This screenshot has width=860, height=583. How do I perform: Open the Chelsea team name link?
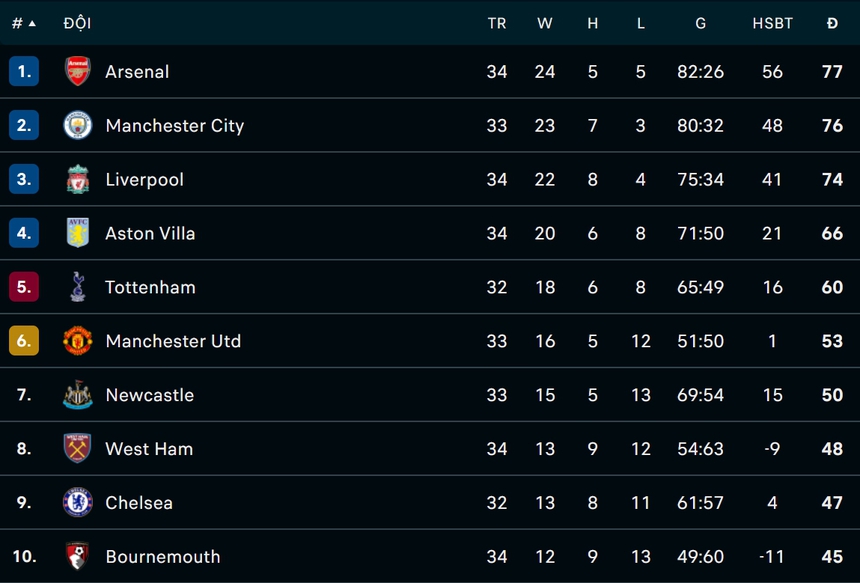[139, 503]
